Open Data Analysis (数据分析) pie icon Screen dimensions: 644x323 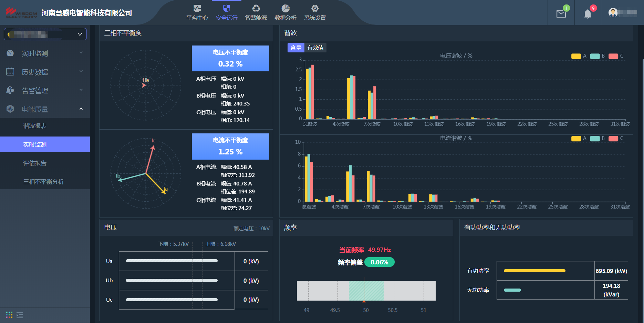tap(285, 9)
